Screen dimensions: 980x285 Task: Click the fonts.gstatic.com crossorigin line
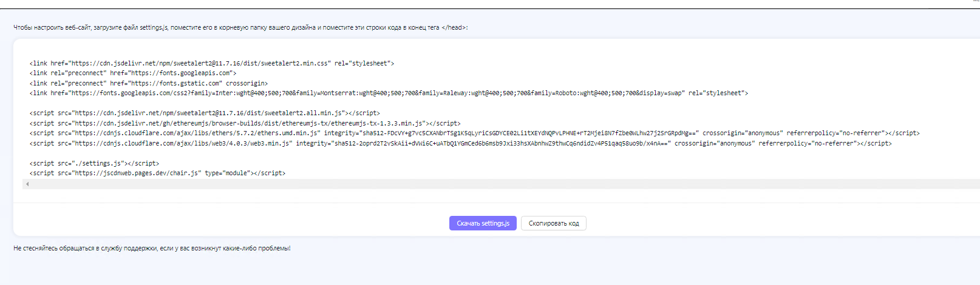point(149,83)
